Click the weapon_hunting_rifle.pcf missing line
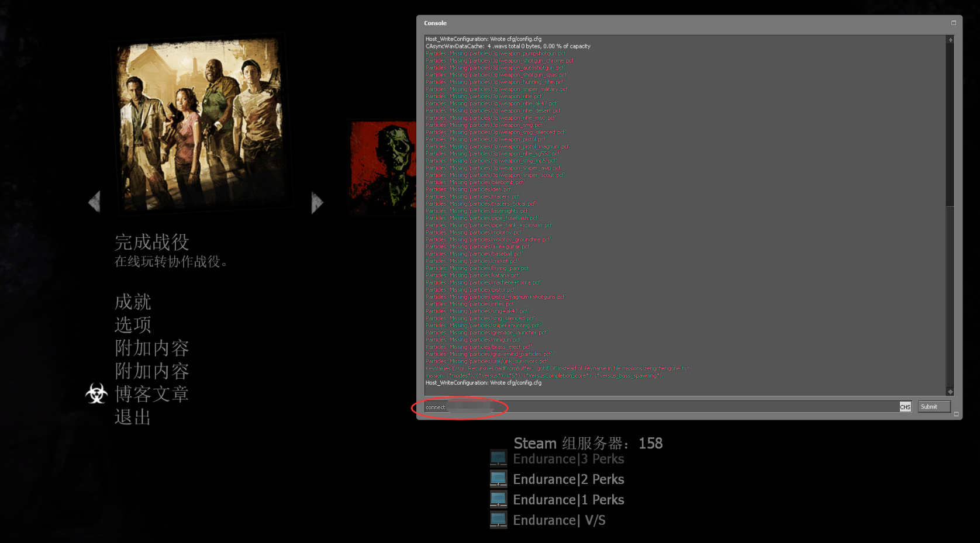Screen dimensions: 980x543 (x=495, y=82)
